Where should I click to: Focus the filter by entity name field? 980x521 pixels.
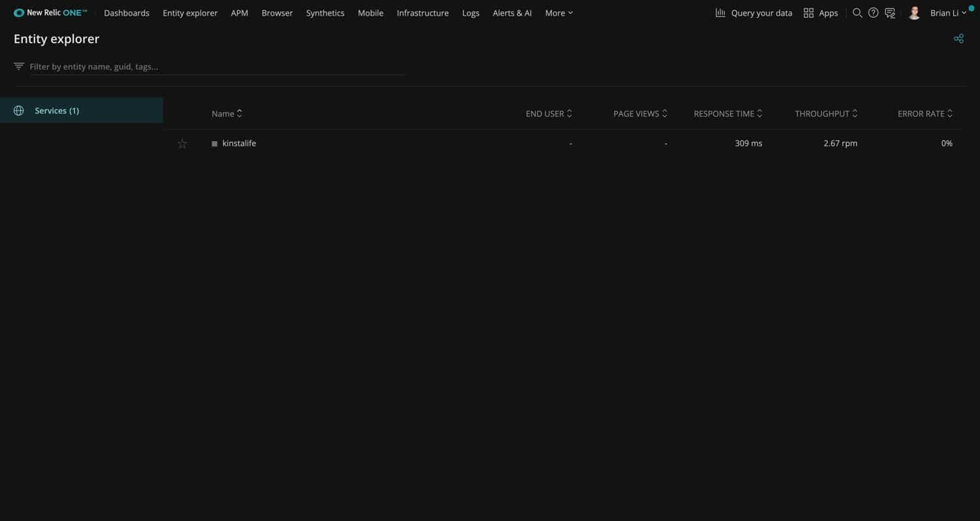click(217, 67)
